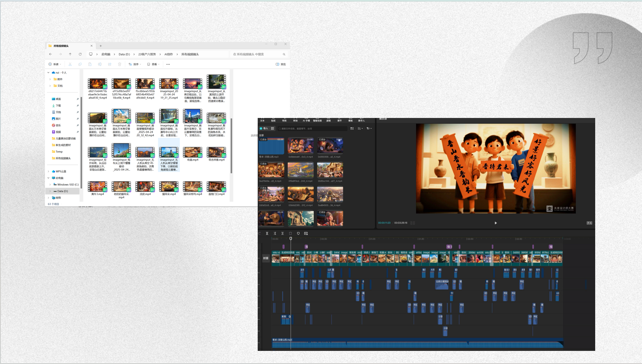Refresh the File Explorer folder view
The width and height of the screenshot is (642, 364).
pos(80,54)
